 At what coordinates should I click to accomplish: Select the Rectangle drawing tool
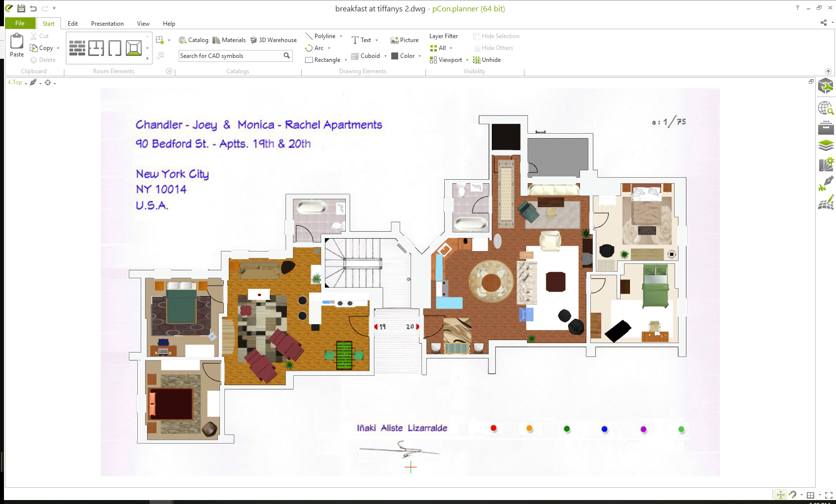coord(323,60)
